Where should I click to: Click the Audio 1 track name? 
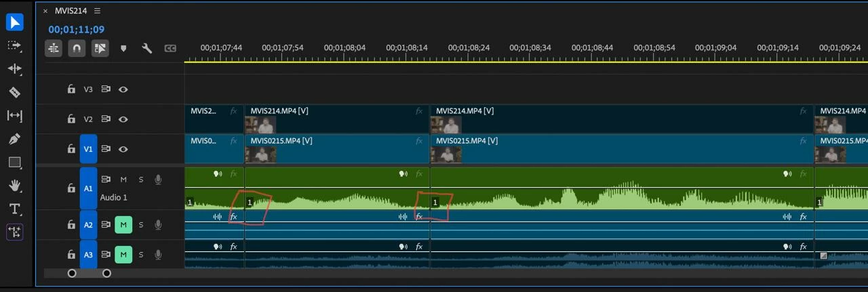pos(114,197)
